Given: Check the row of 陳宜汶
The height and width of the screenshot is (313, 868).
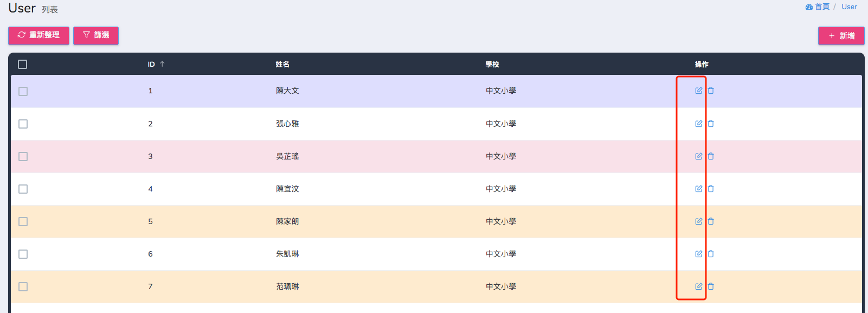Looking at the screenshot, I should point(23,189).
